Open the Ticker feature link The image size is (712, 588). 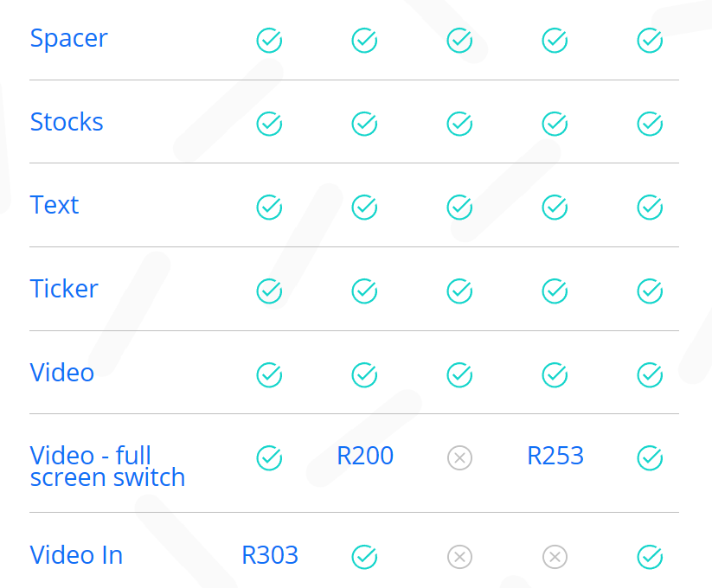[64, 289]
